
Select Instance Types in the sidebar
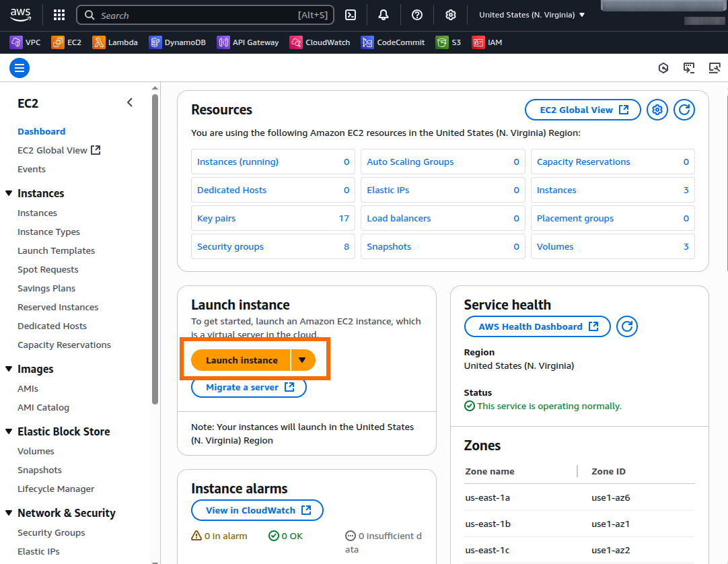pos(48,232)
